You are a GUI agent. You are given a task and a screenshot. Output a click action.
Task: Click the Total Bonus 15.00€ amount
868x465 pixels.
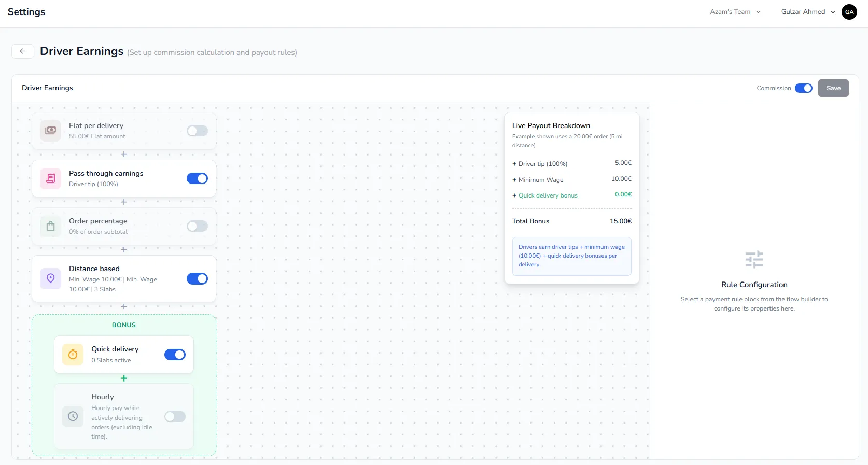621,221
